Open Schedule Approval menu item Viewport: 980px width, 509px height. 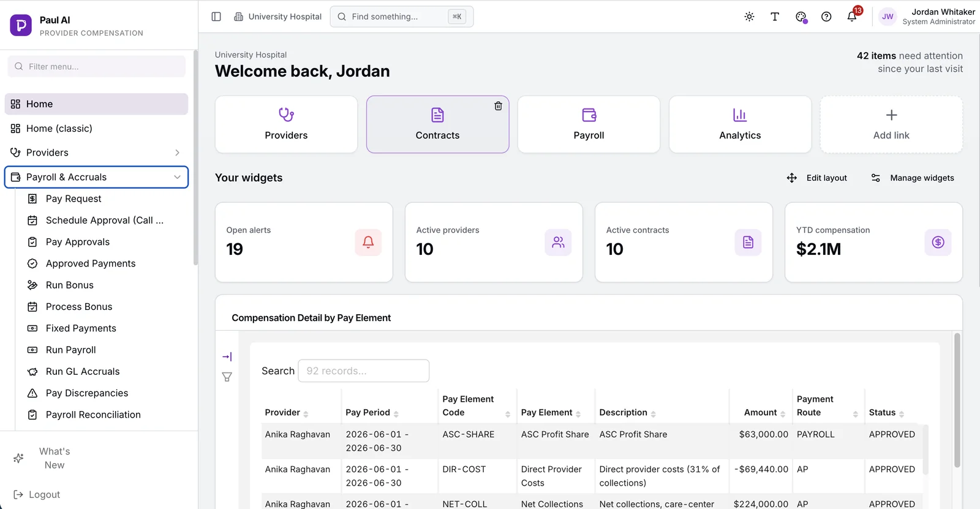(104, 221)
